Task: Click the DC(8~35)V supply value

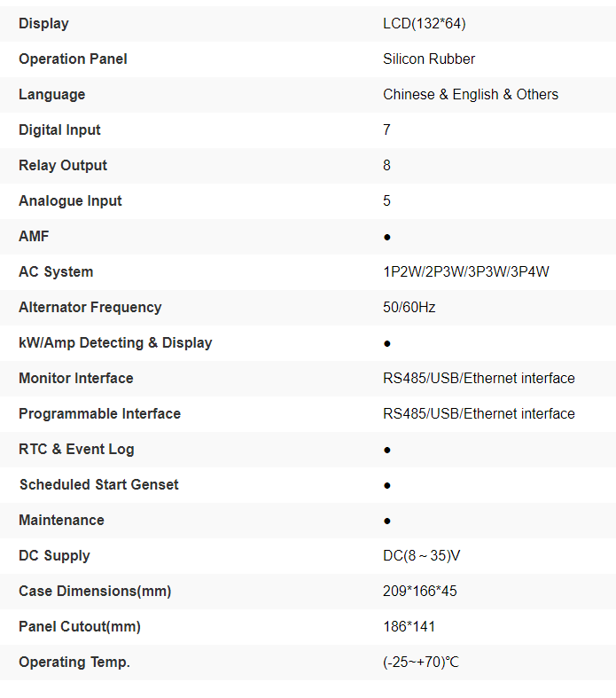Action: point(422,556)
